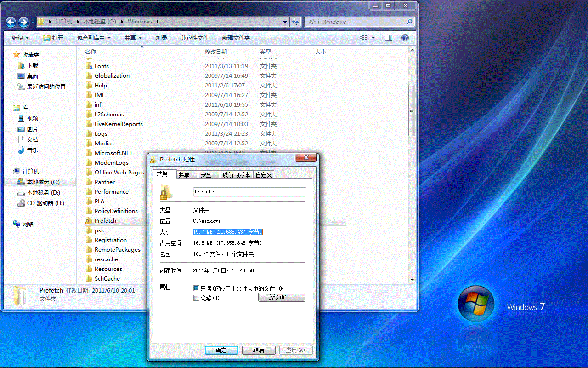Enable the 隐藏 hidden checkbox
Image resolution: width=588 pixels, height=368 pixels.
coord(196,298)
